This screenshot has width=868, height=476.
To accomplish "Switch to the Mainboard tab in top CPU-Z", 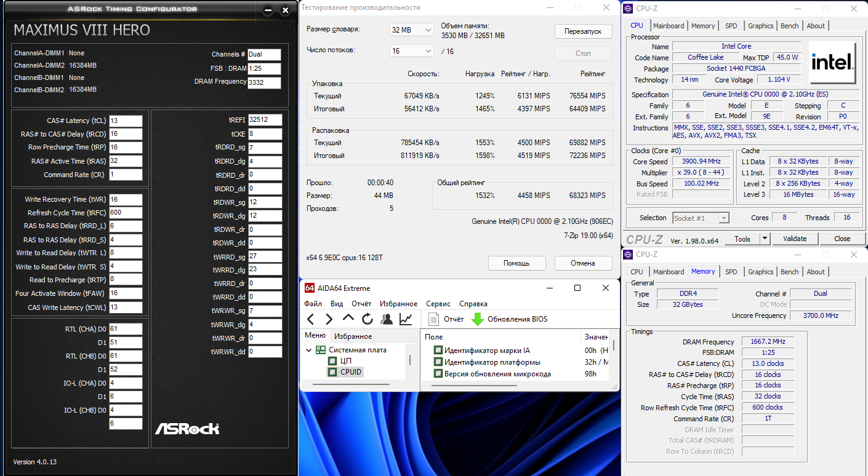I will point(669,26).
